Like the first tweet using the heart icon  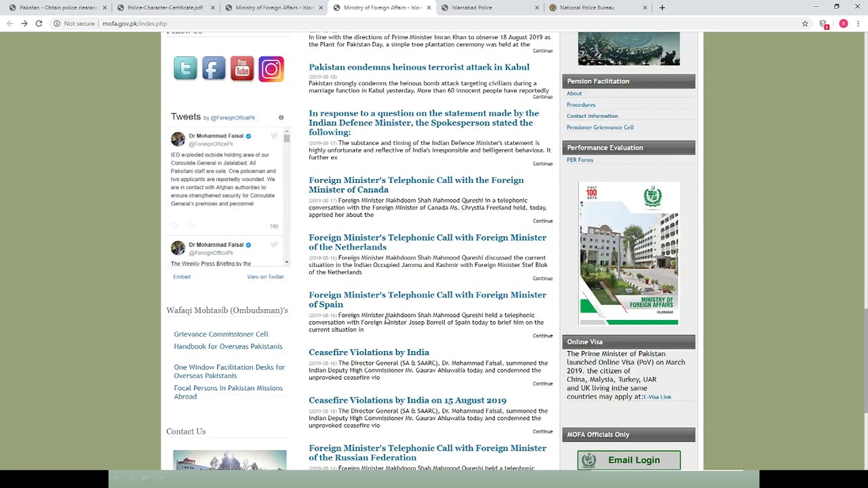point(175,226)
